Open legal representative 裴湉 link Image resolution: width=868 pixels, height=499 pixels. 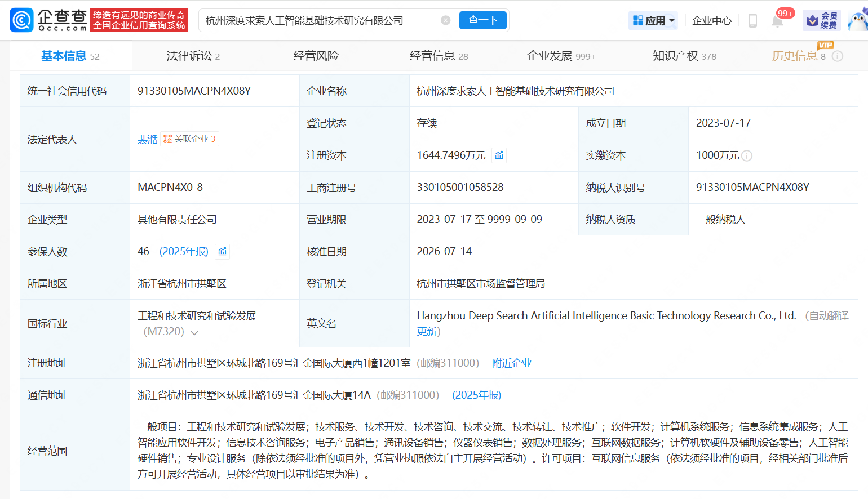click(x=148, y=139)
